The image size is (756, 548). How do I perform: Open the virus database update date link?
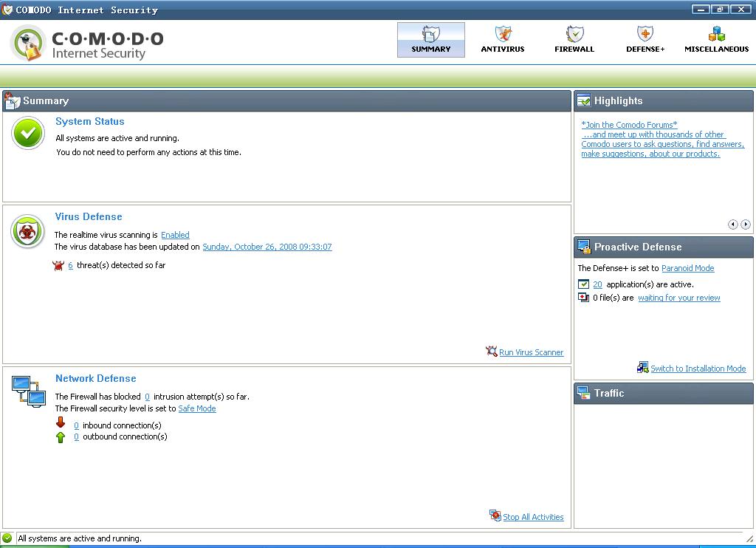pos(267,247)
